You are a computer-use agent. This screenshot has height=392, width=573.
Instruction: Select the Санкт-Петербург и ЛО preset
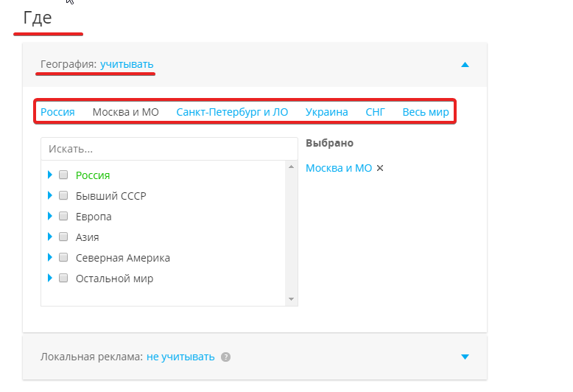[x=232, y=112]
